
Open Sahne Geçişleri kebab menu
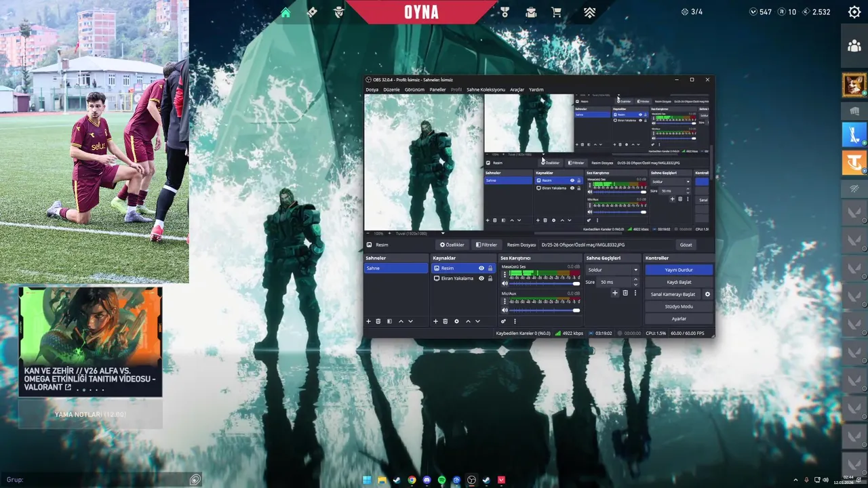635,293
